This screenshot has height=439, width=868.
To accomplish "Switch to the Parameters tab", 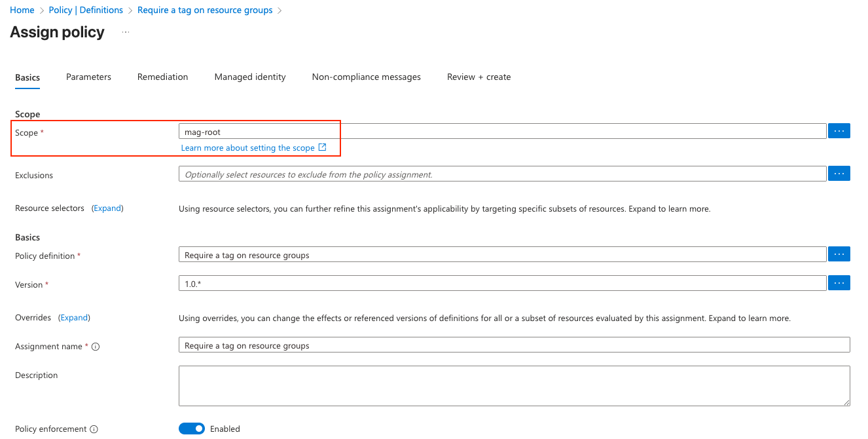I will (88, 77).
